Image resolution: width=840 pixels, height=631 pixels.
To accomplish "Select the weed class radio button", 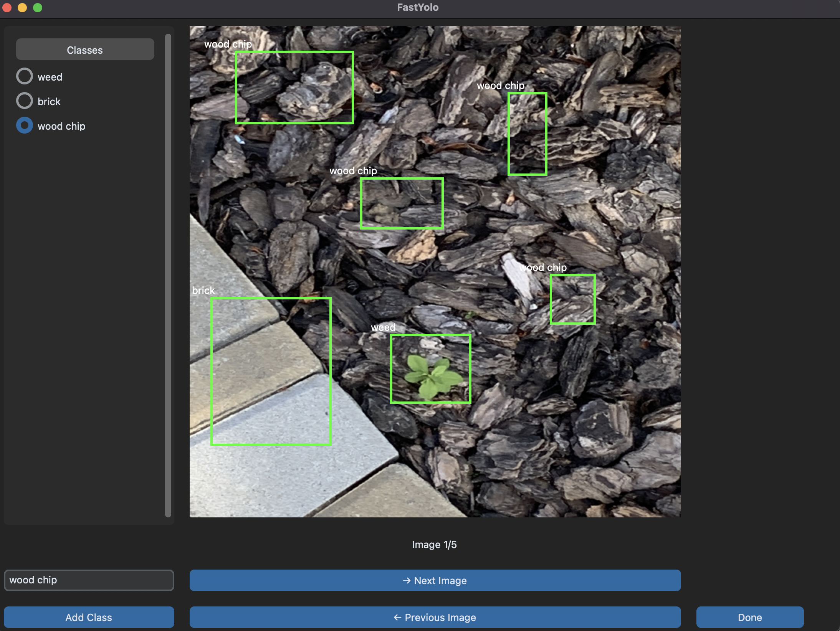I will point(25,76).
